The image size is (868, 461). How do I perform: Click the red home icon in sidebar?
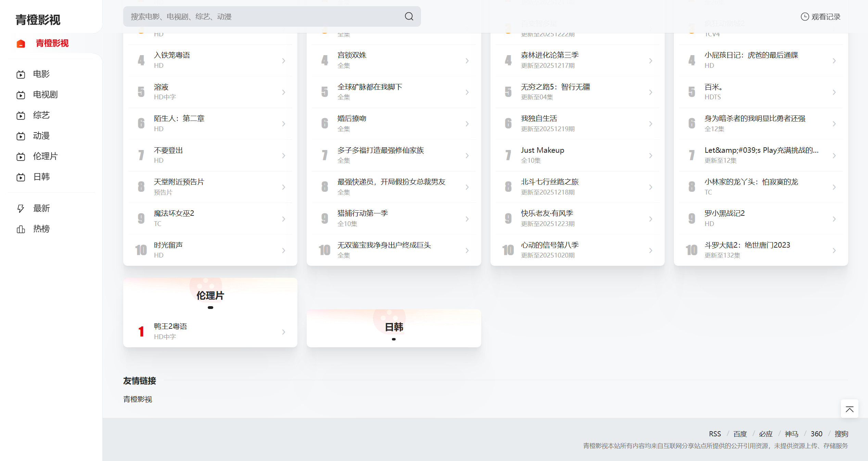pyautogui.click(x=21, y=43)
